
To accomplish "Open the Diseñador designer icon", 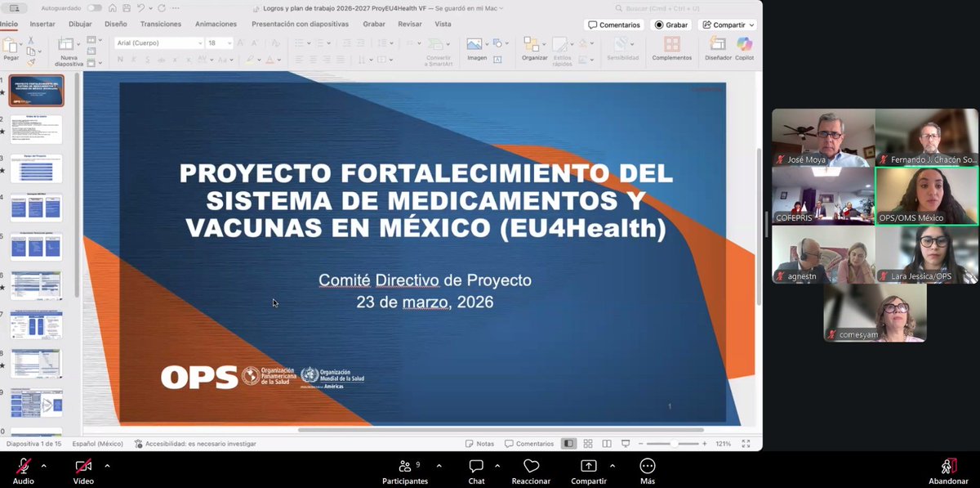I will click(x=718, y=44).
